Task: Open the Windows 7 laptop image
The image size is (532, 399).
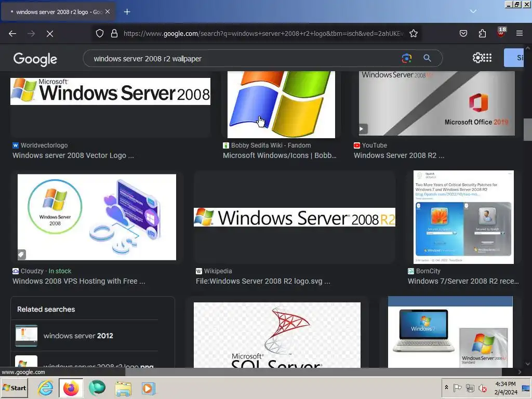Action: (450, 332)
